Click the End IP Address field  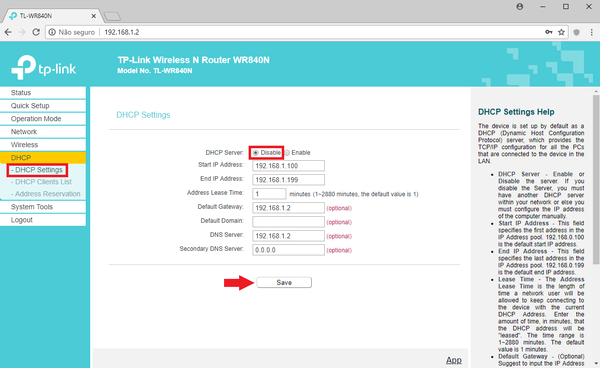pyautogui.click(x=289, y=180)
